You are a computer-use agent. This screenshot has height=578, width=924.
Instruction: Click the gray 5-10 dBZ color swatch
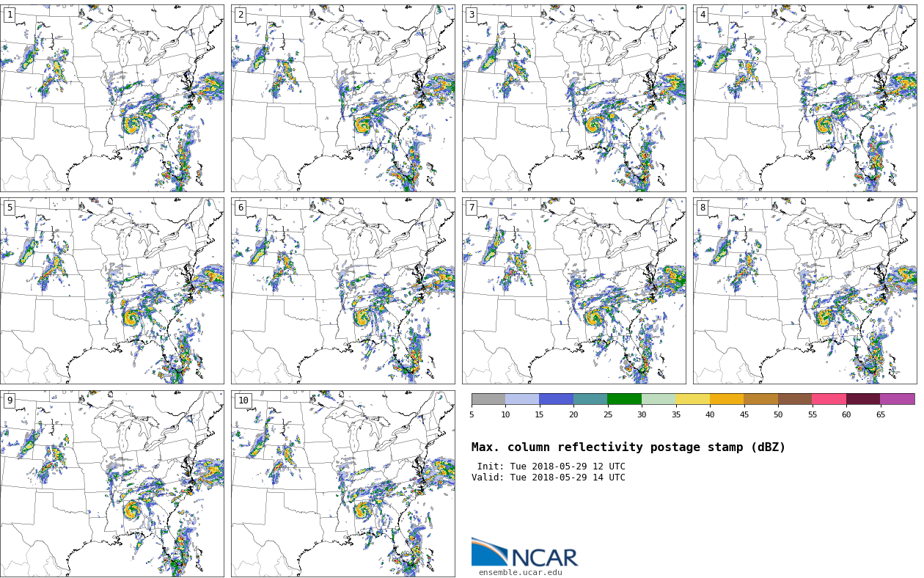488,399
